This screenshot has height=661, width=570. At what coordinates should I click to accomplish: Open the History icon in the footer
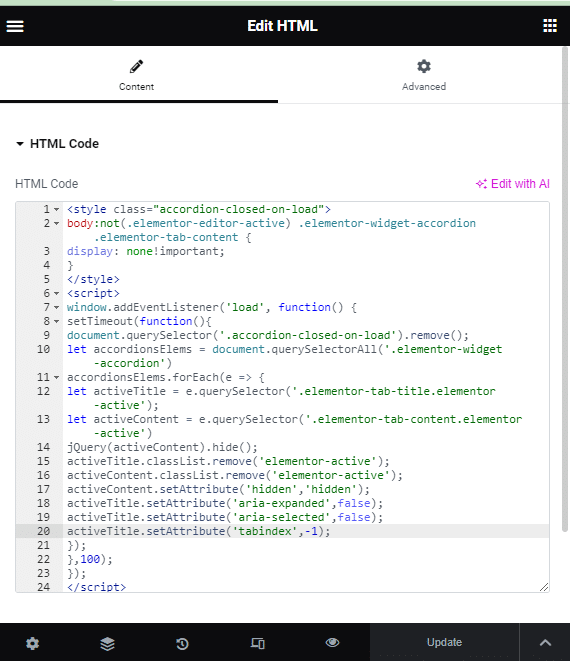pyautogui.click(x=182, y=643)
